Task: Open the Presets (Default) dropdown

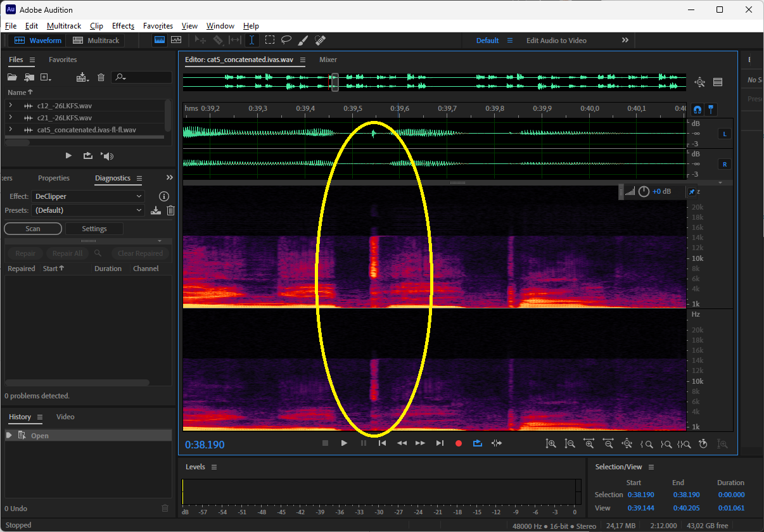Action: pyautogui.click(x=88, y=210)
